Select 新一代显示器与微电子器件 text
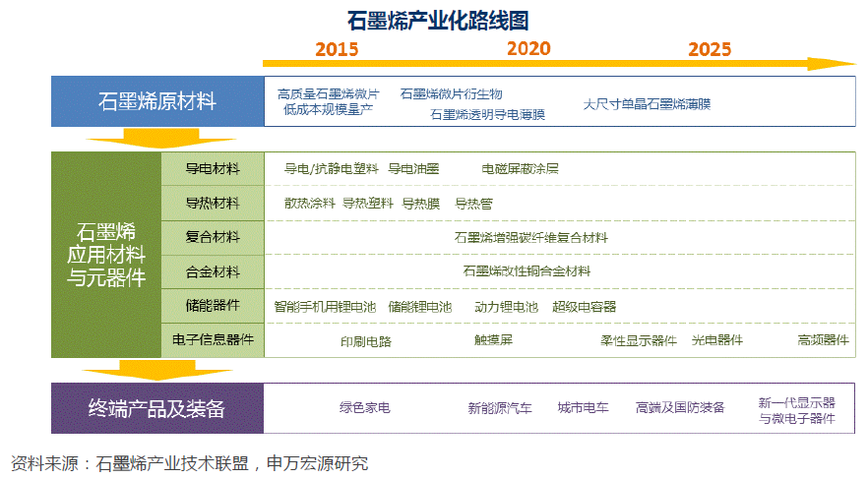Viewport: 868px width, 479px height. (796, 410)
